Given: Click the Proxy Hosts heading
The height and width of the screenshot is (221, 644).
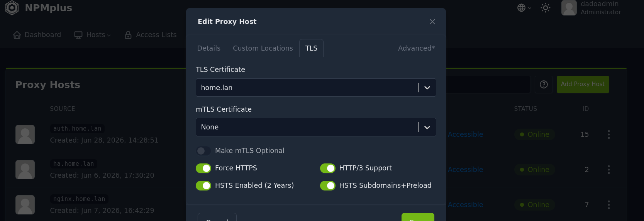Looking at the screenshot, I should pyautogui.click(x=48, y=85).
